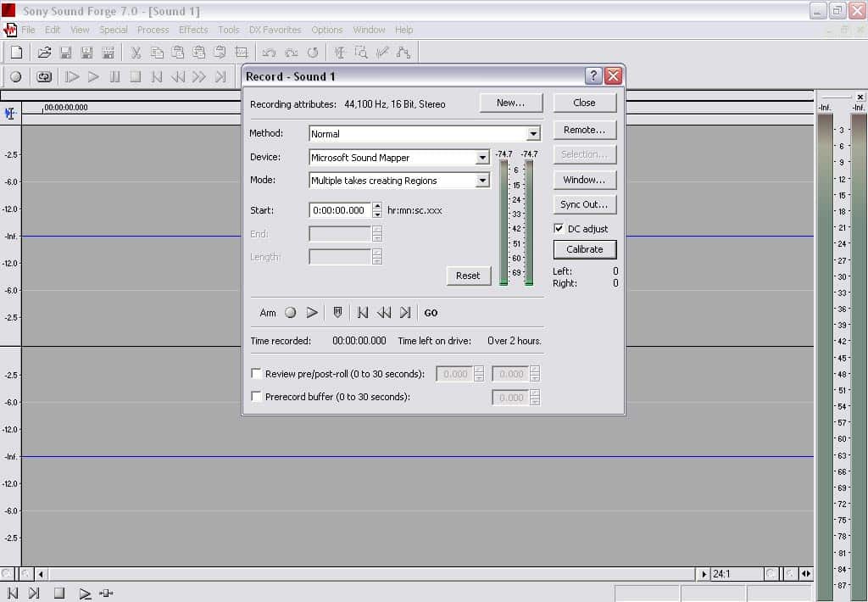
Task: Click the Repeat toolbar icon
Action: coord(313,53)
